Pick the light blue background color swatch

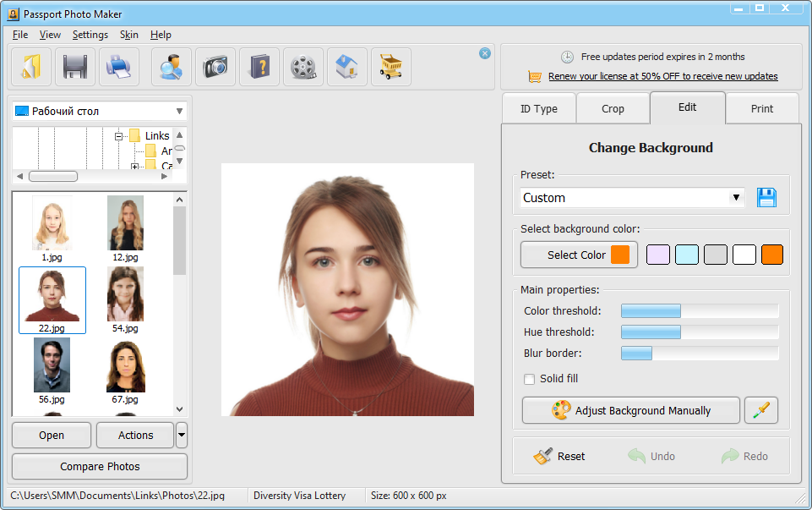pos(687,255)
